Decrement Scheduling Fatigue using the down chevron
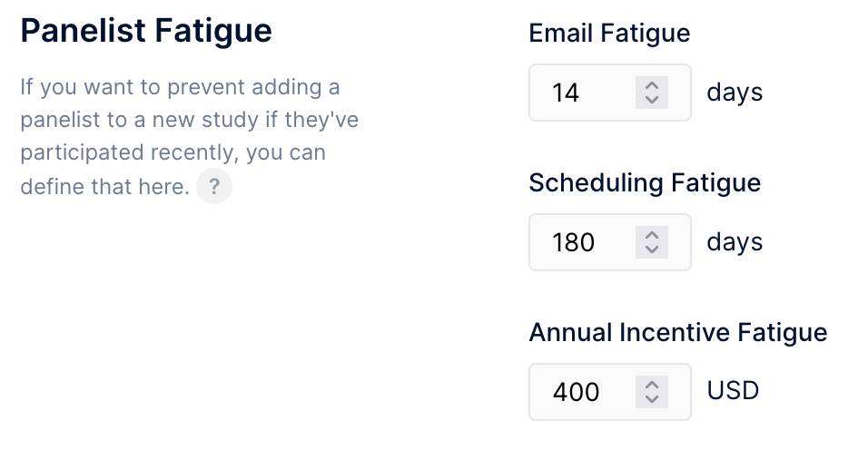Viewport: 868px width, 450px height. (652, 249)
